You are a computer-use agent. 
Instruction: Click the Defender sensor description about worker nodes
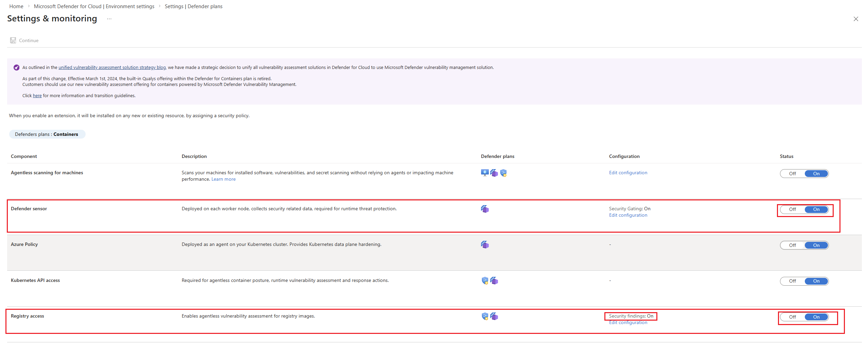click(x=289, y=209)
